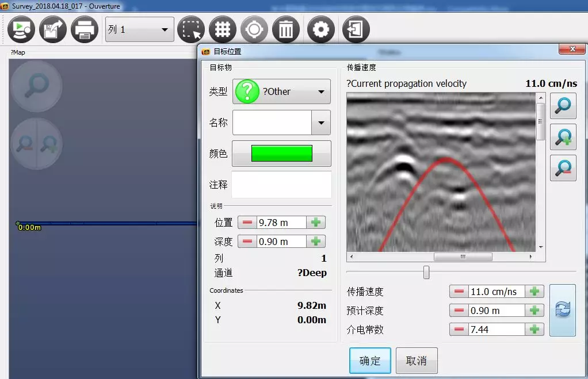Click the start survey play icon in toolbar
The height and width of the screenshot is (379, 588).
(21, 29)
